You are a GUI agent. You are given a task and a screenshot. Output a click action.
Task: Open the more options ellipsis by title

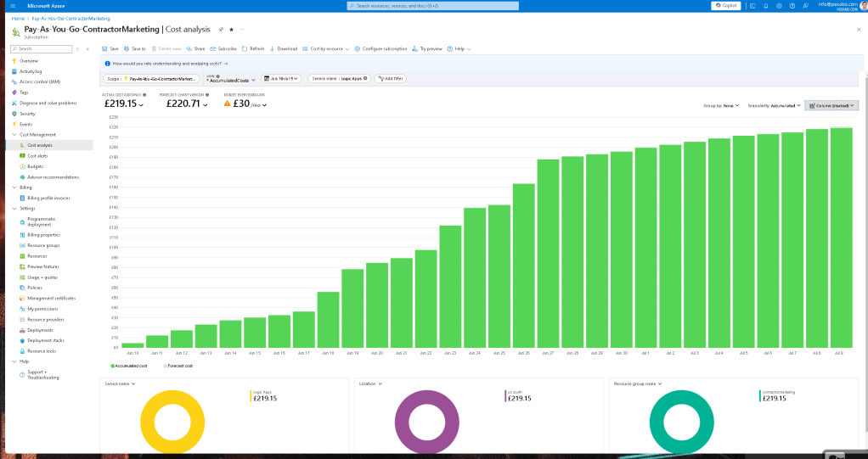pyautogui.click(x=242, y=30)
